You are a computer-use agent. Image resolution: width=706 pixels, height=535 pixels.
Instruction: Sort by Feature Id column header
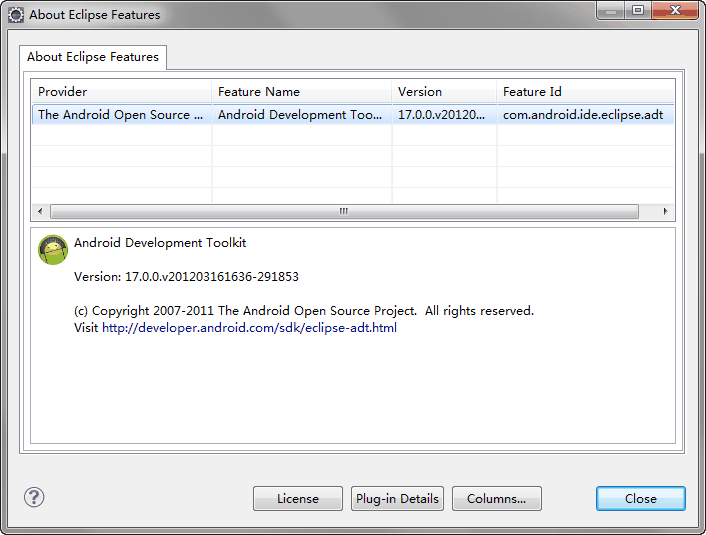[585, 92]
